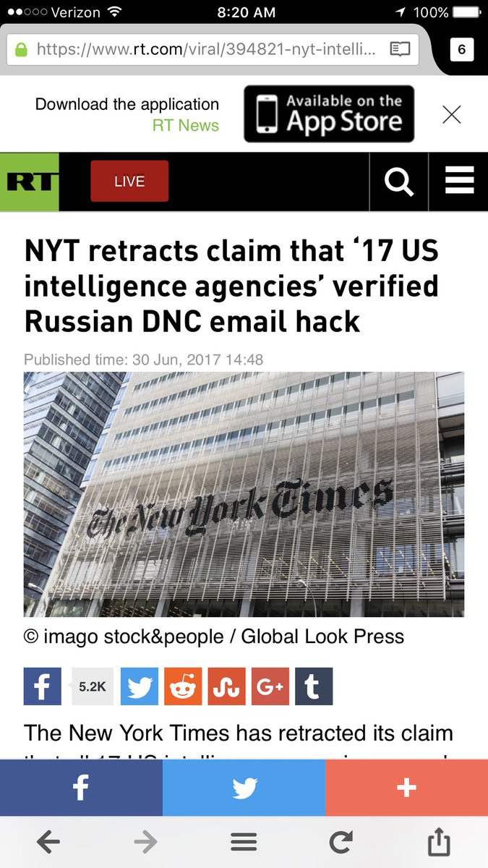Open the RT hamburger menu
Screen dimensions: 488x868
click(459, 181)
